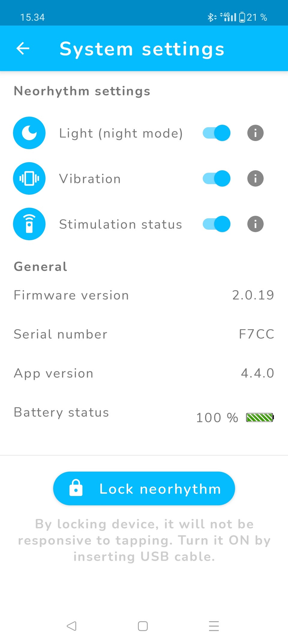Image resolution: width=288 pixels, height=644 pixels.
Task: Open info for Light (night mode)
Action: (x=255, y=133)
